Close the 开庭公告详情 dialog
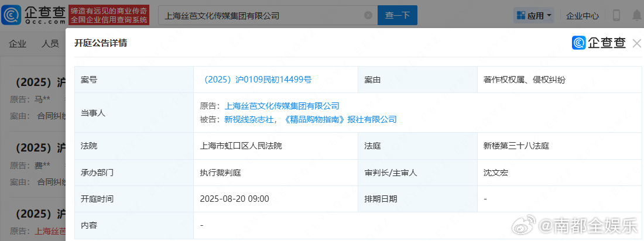 tap(636, 43)
